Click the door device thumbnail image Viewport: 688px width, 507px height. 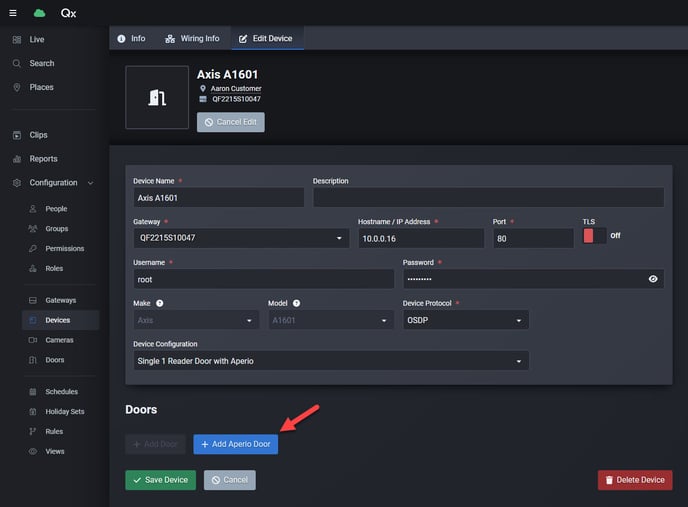(x=157, y=97)
